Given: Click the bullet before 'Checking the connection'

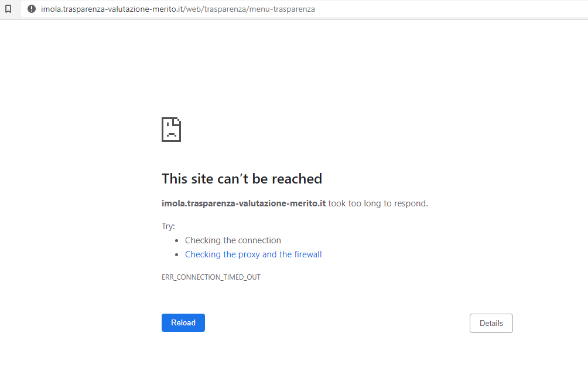Looking at the screenshot, I should coord(177,241).
